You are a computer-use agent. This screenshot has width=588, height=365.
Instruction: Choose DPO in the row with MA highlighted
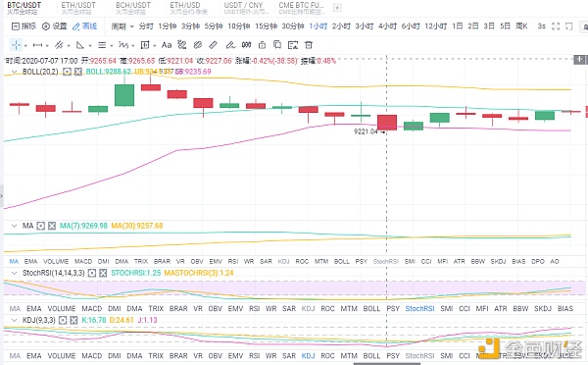pyautogui.click(x=538, y=261)
